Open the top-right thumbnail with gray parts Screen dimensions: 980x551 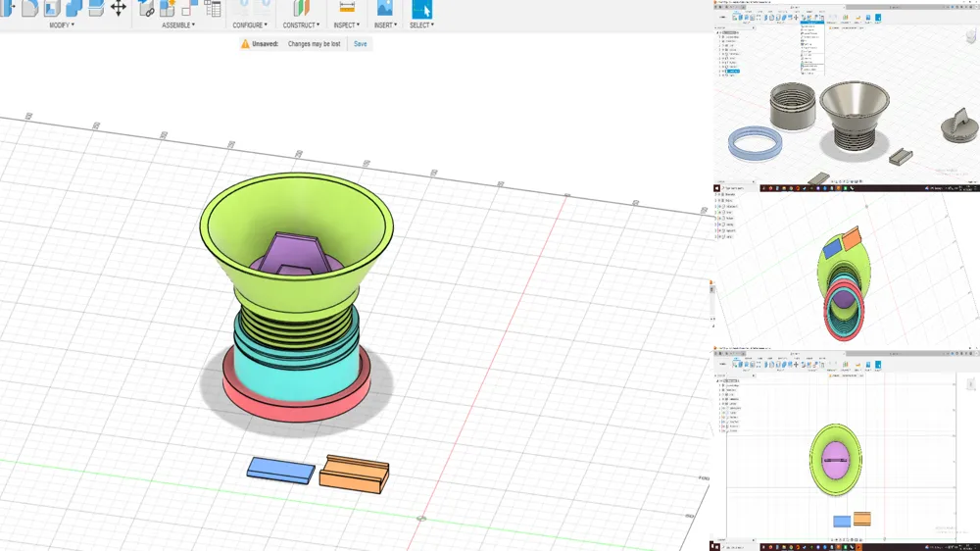(847, 94)
